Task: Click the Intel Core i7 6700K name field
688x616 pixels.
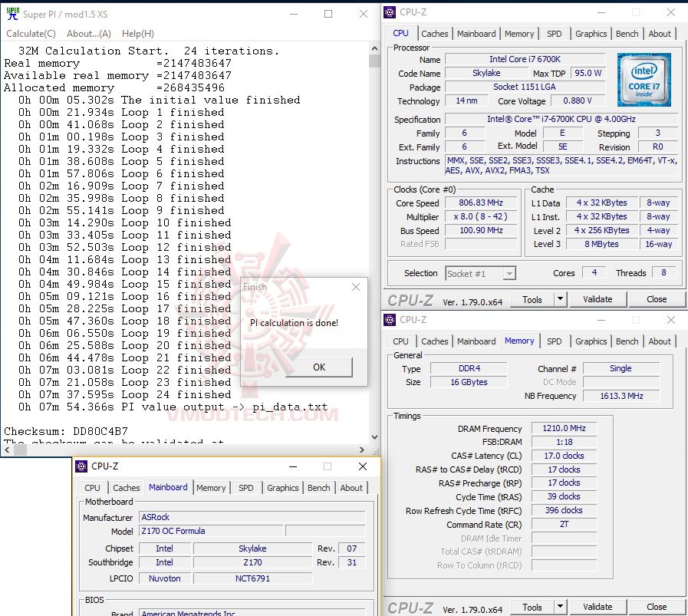Action: point(525,59)
